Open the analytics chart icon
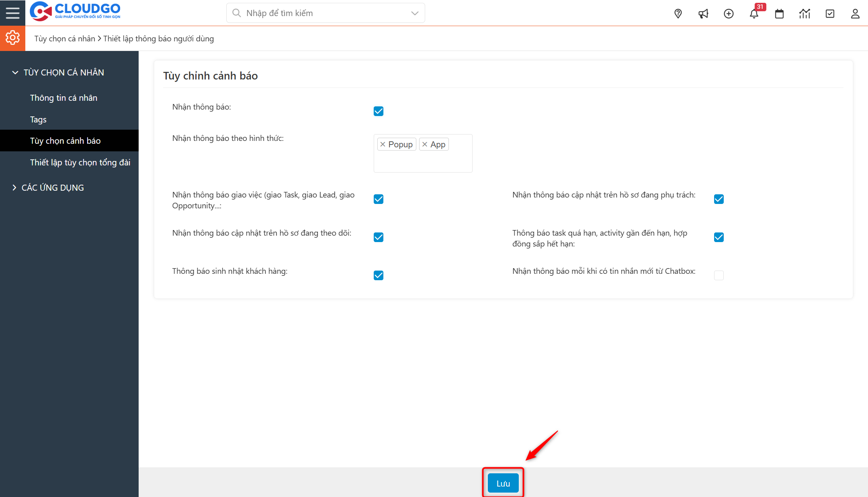868x497 pixels. 805,13
